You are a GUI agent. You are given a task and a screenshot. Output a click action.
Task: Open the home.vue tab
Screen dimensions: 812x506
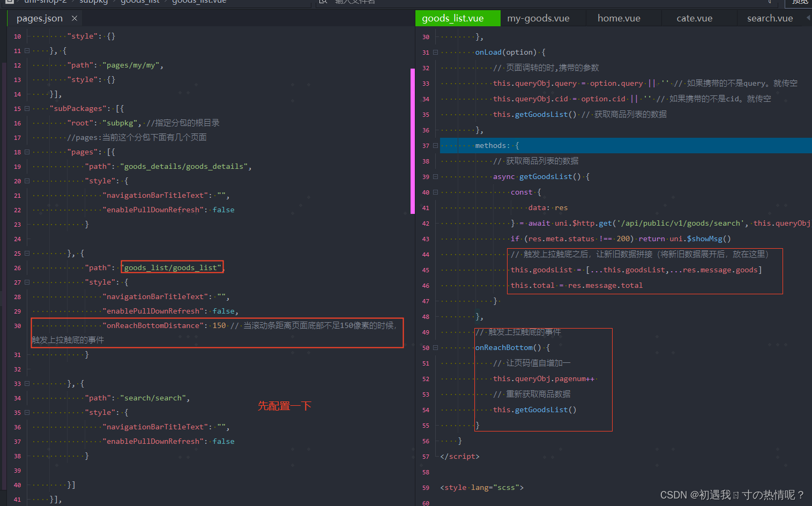pyautogui.click(x=619, y=18)
